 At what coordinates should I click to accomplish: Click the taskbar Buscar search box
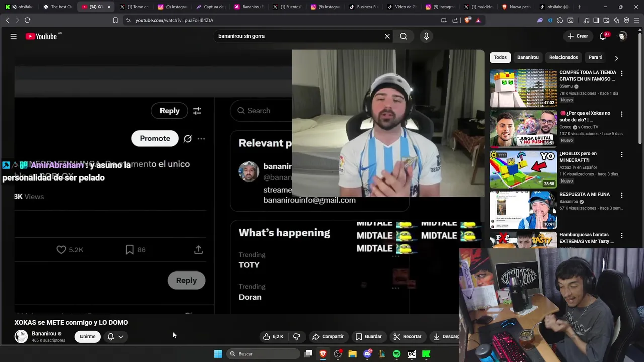(263, 354)
